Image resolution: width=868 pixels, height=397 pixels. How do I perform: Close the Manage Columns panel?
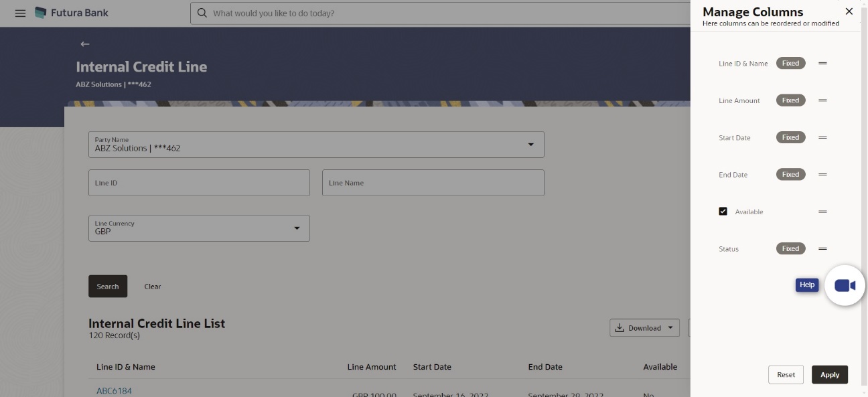pyautogui.click(x=849, y=11)
